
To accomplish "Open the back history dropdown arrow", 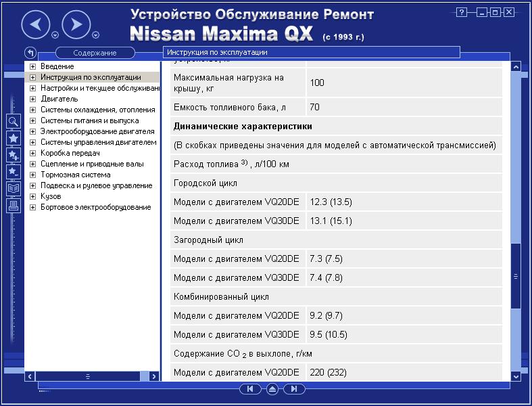I will (55, 35).
